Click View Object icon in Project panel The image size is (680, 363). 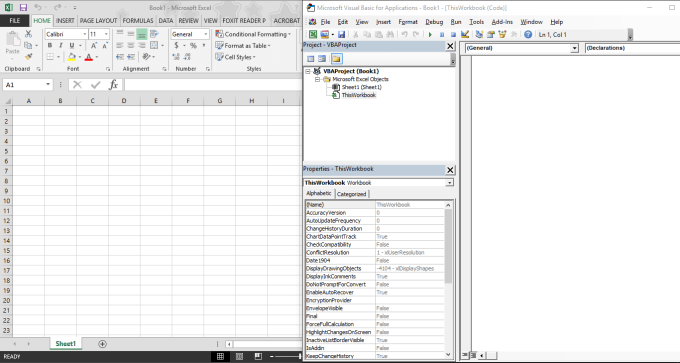coord(322,59)
